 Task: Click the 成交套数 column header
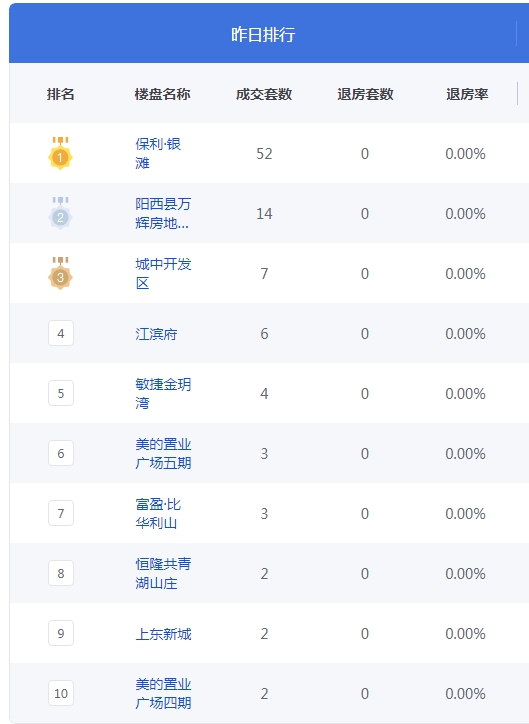[x=264, y=94]
